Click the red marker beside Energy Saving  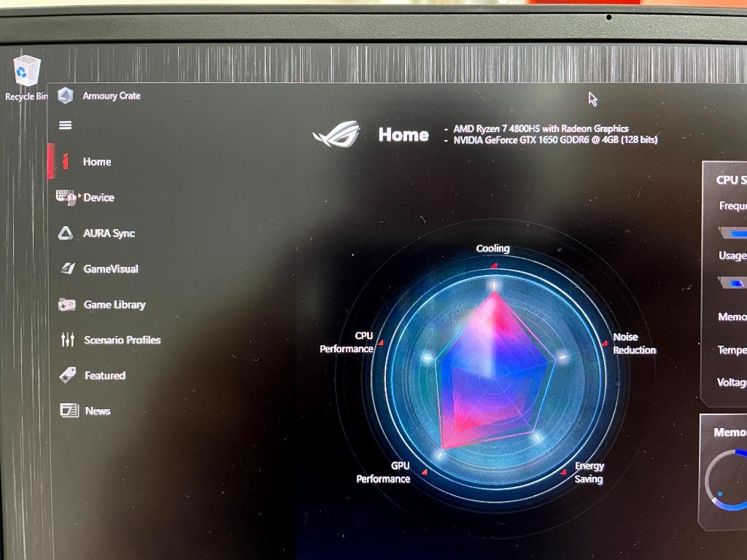(563, 472)
